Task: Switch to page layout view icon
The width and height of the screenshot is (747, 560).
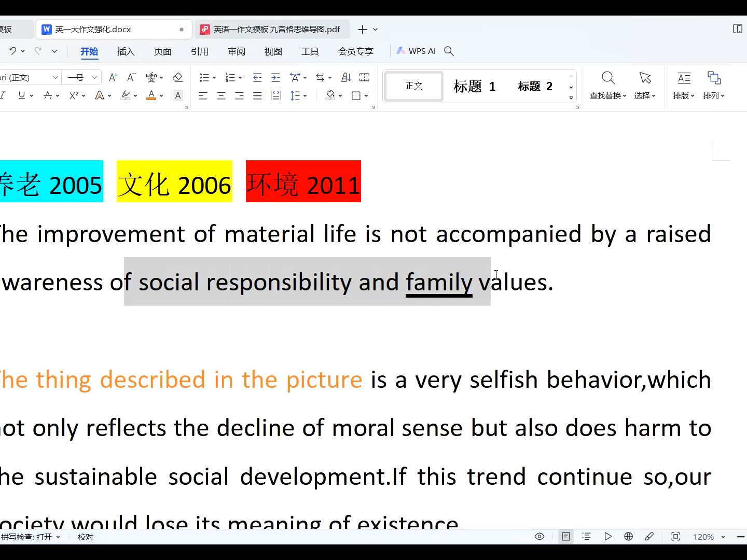Action: pos(566,537)
